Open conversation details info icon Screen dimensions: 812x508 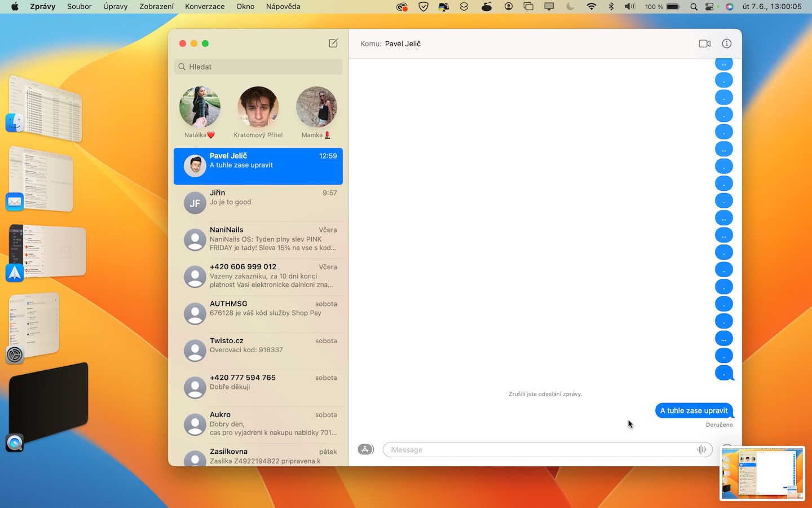727,43
